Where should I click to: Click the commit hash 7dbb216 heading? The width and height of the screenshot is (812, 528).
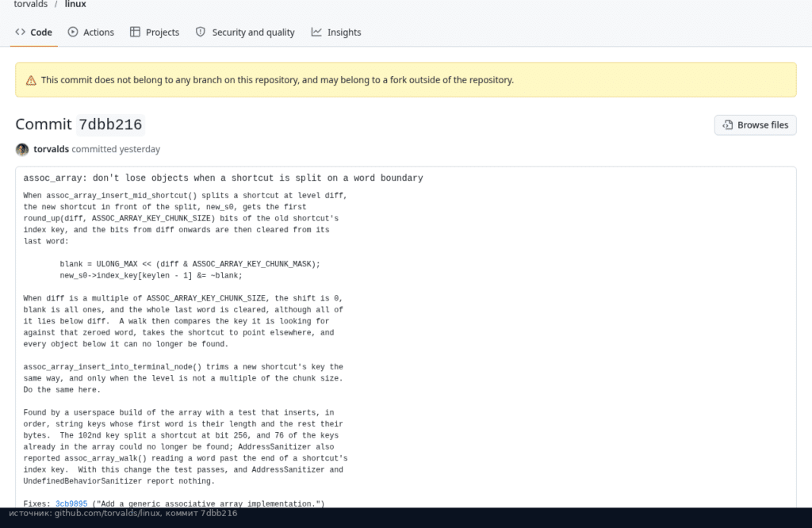(110, 124)
